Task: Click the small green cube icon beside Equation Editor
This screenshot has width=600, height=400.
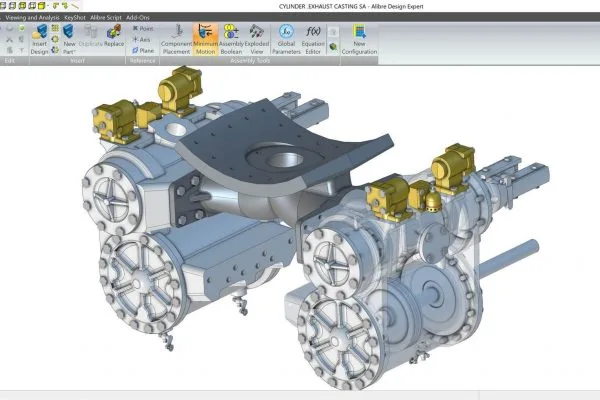Action: coord(333,47)
